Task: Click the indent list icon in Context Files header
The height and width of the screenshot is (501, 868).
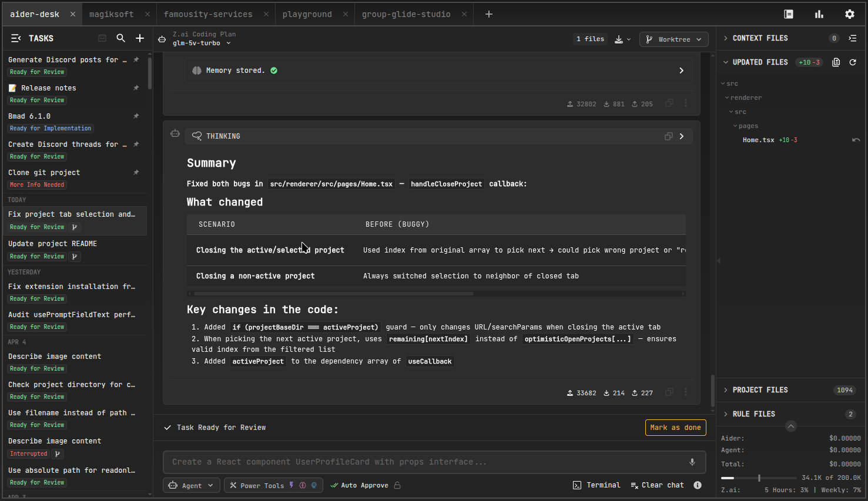Action: point(853,38)
